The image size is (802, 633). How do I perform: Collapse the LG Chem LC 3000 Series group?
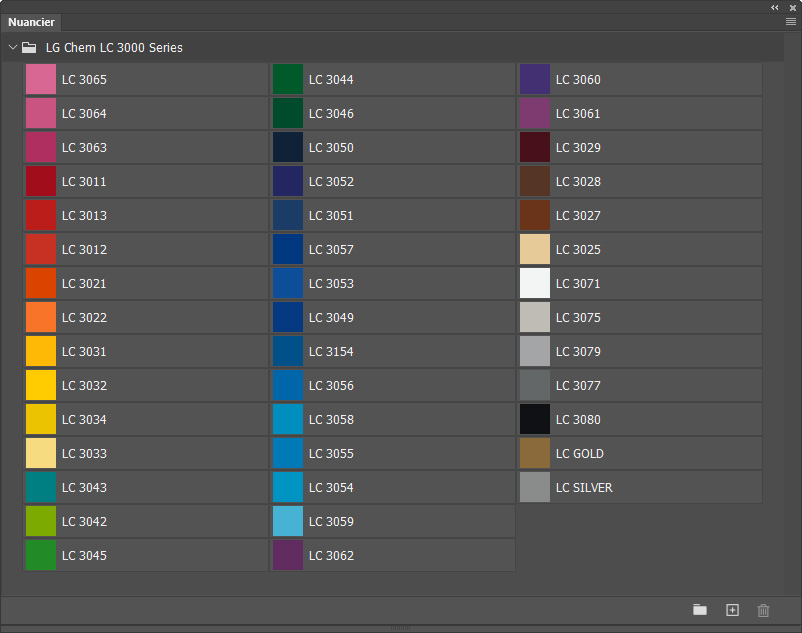click(x=13, y=47)
